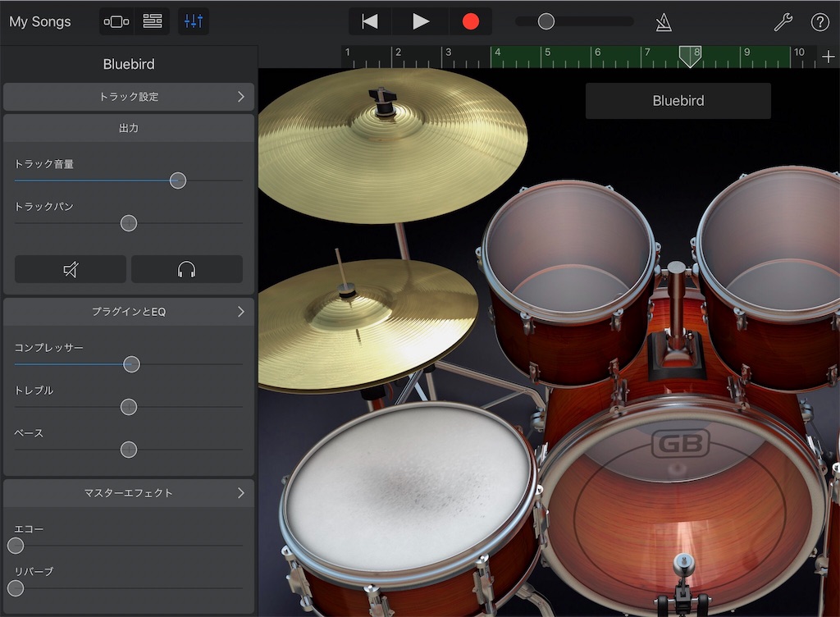Adjust the master volume slider
The width and height of the screenshot is (840, 617).
point(546,21)
